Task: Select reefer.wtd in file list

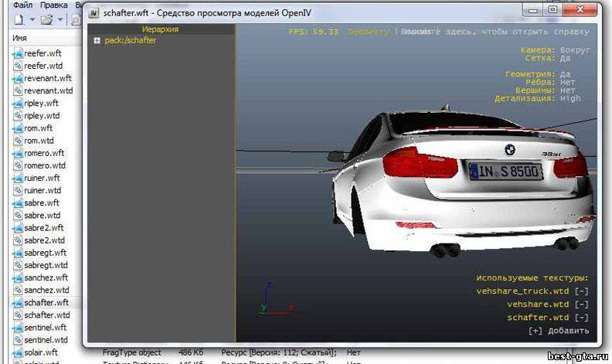Action: [x=43, y=66]
